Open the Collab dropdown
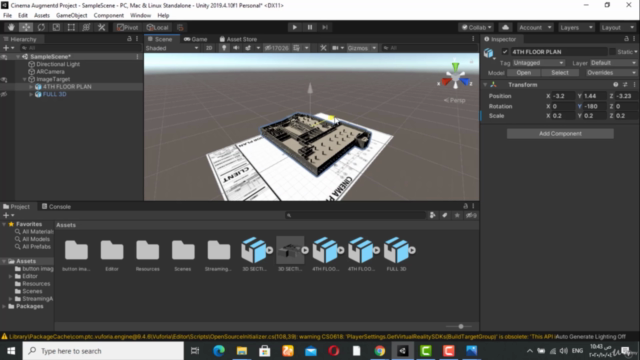 pyautogui.click(x=476, y=27)
